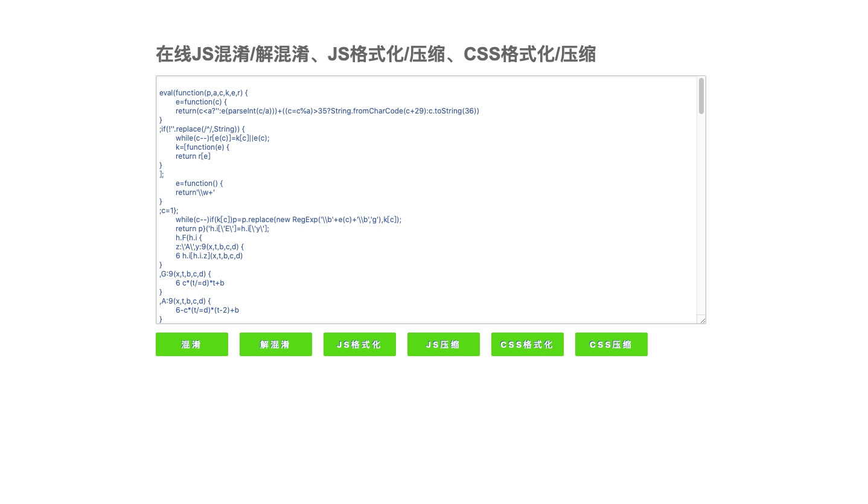Viewport: 868px width, 504px height.
Task: Click the textarea resize handle corner
Action: coord(701,319)
